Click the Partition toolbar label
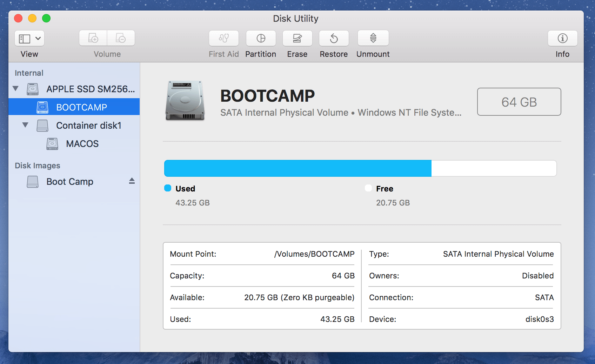 click(x=261, y=54)
